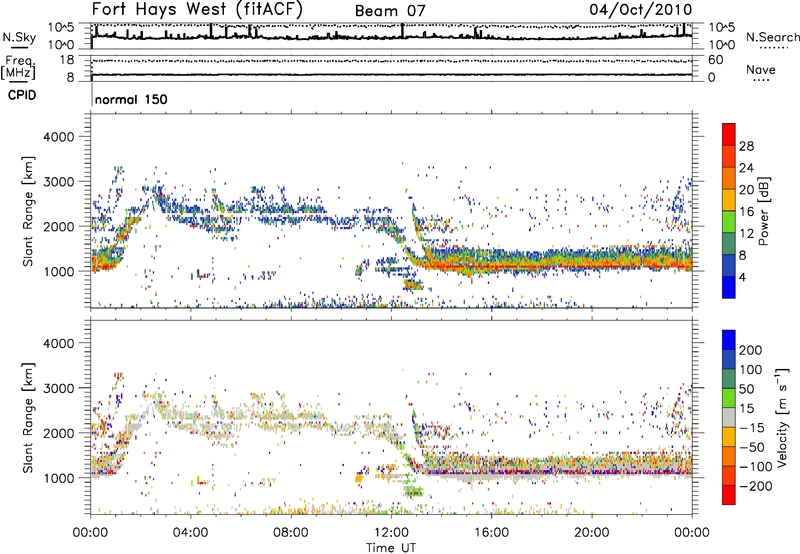Image resolution: width=800 pixels, height=554 pixels.
Task: Click the '12:00' time axis tick label
Action: point(391,533)
